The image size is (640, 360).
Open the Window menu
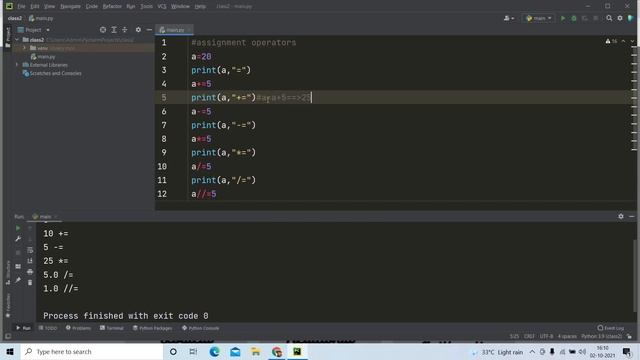tap(180, 7)
